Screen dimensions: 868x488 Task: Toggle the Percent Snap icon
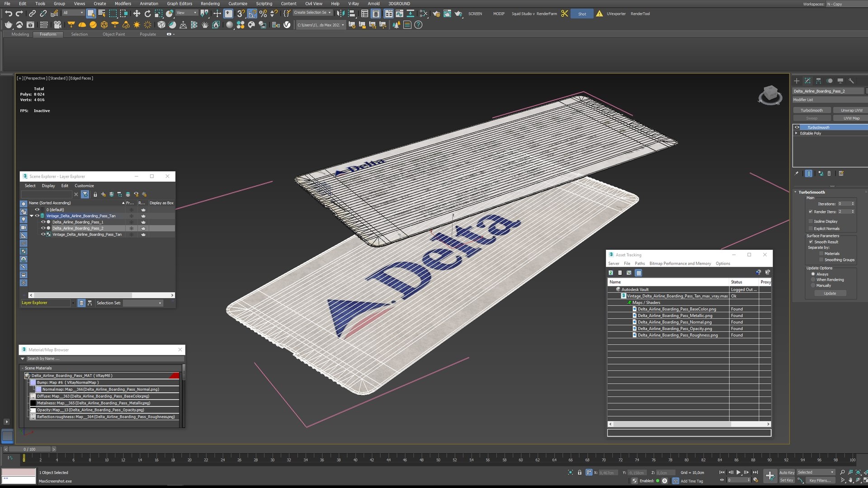(263, 14)
